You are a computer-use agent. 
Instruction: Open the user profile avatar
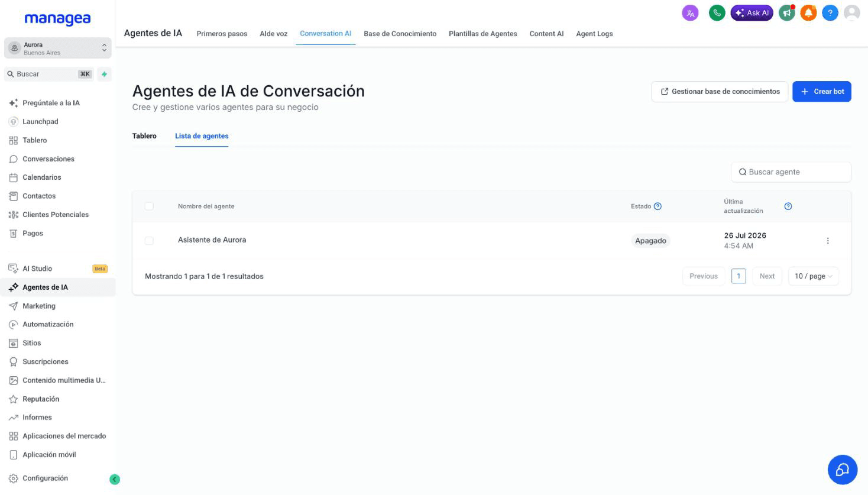click(852, 13)
